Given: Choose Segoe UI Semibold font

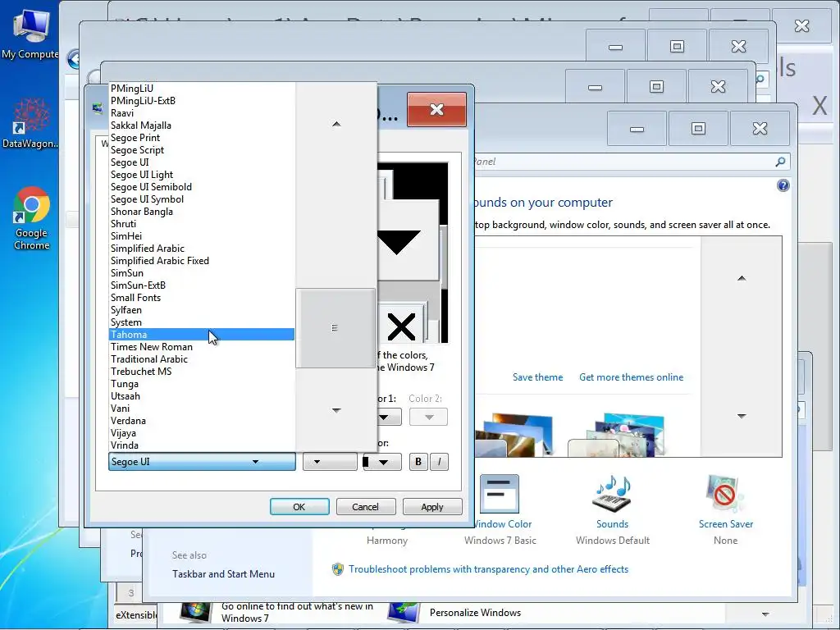Looking at the screenshot, I should pos(202,187).
